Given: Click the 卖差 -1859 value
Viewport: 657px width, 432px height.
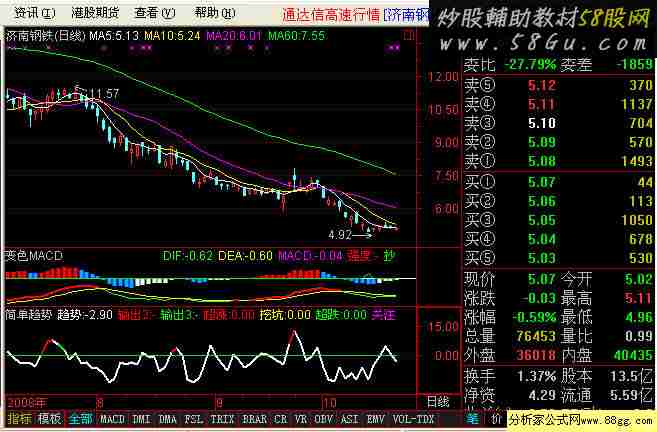Looking at the screenshot, I should 635,65.
